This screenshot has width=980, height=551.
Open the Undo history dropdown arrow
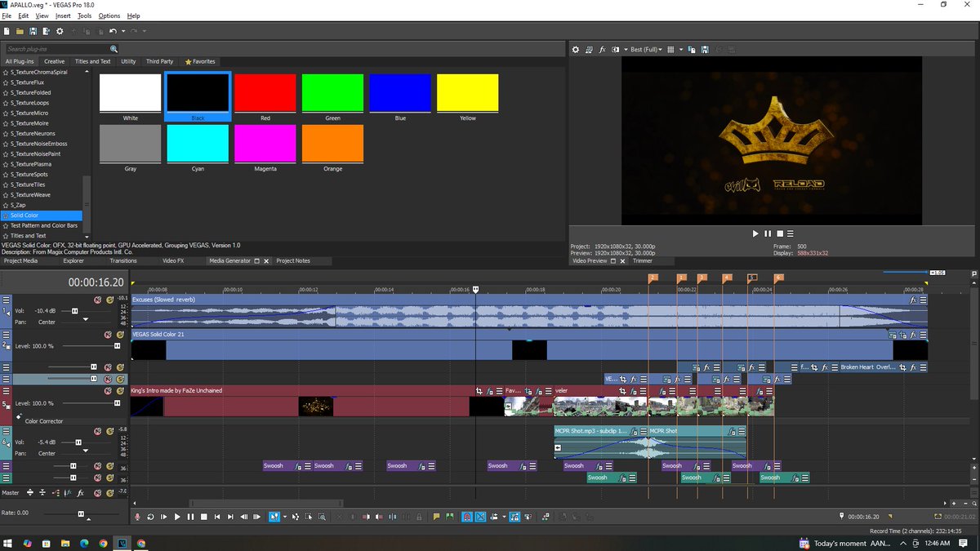coord(122,31)
